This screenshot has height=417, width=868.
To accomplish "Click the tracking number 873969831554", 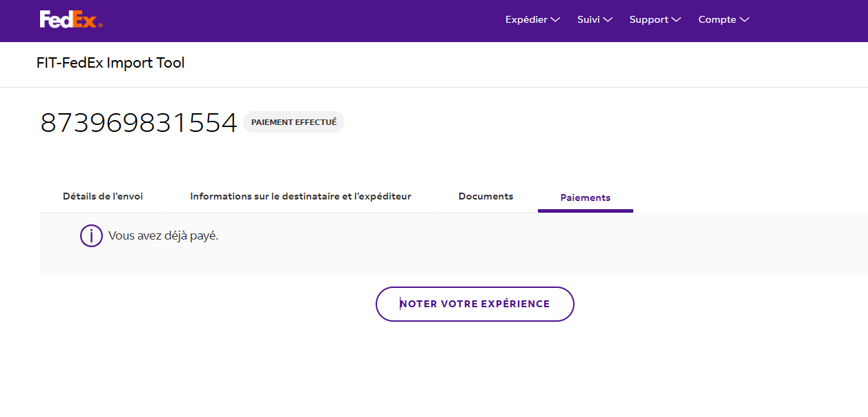I will (139, 123).
